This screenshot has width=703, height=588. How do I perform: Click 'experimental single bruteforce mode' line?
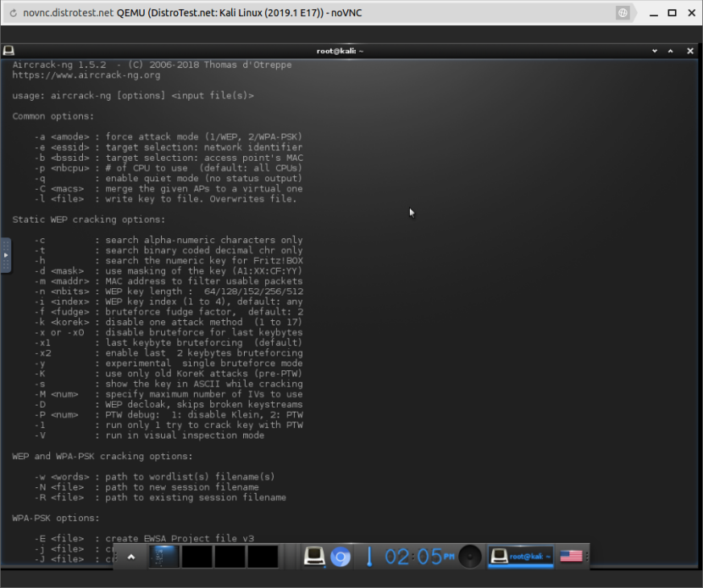(x=169, y=363)
